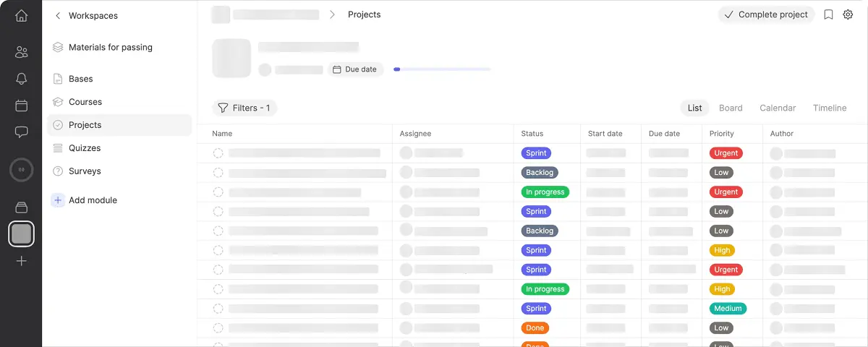
Task: Open Low priority badge in Sprint row
Action: click(721, 212)
